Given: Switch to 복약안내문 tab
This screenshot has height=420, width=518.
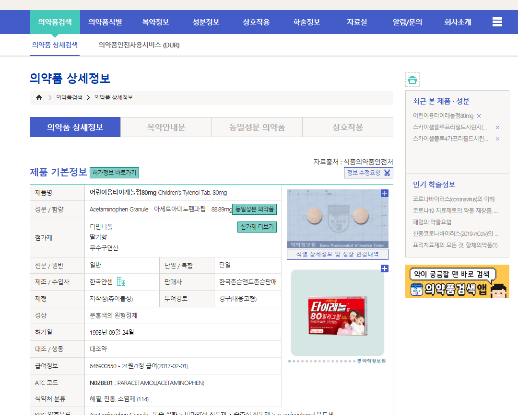Looking at the screenshot, I should coord(166,127).
